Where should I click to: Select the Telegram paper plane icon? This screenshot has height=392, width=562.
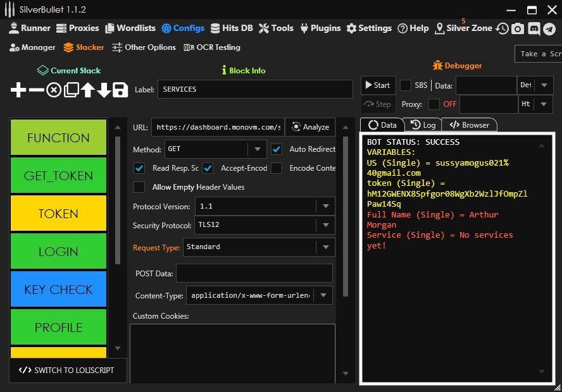(x=550, y=28)
